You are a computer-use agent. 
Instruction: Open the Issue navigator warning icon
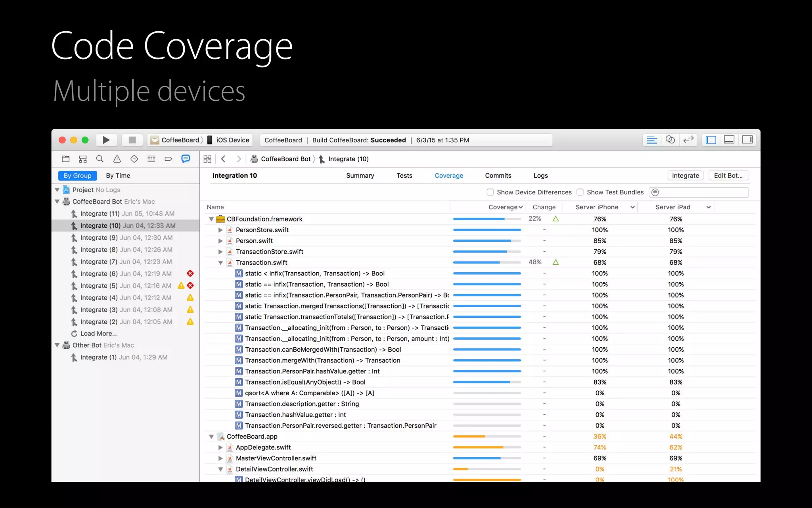click(117, 159)
